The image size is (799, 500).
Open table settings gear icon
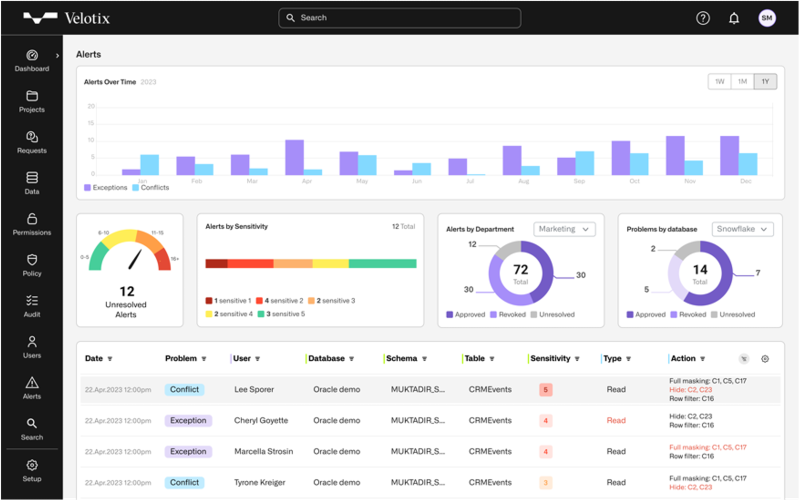click(x=765, y=359)
